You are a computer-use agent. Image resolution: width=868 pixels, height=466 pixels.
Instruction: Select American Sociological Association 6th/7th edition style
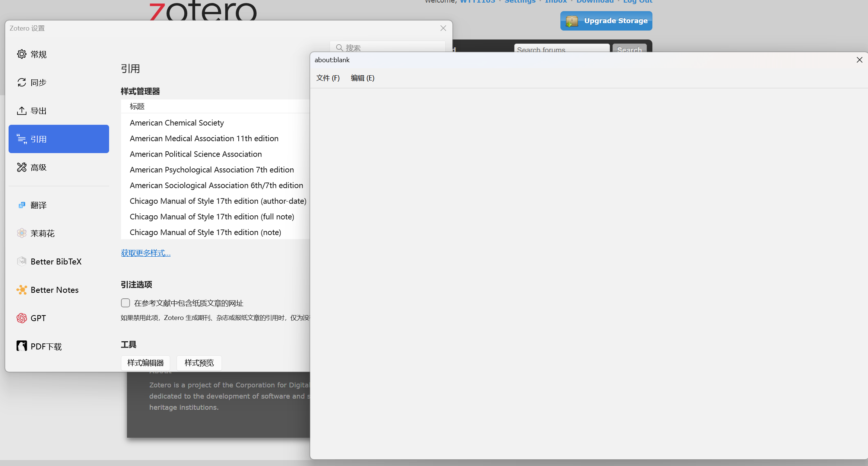[215, 186]
